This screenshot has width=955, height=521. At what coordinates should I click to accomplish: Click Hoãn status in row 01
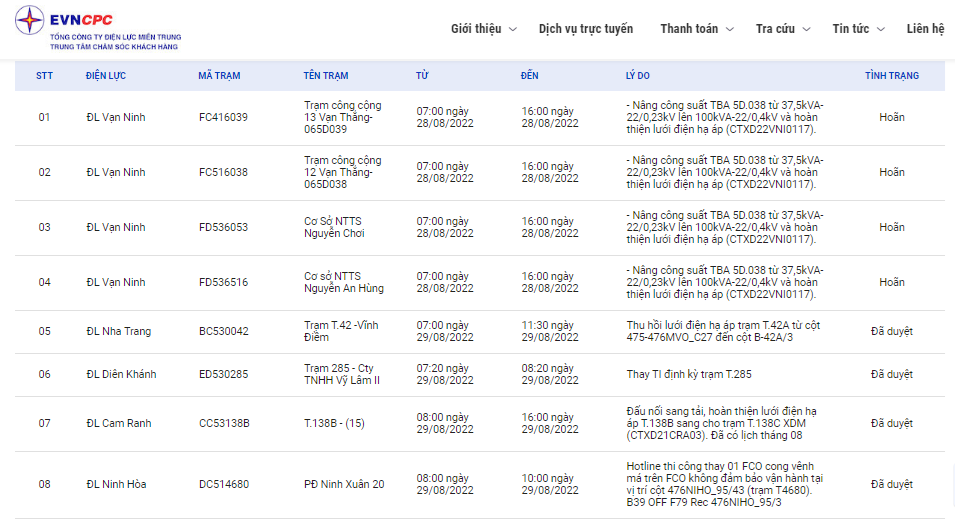tap(891, 117)
